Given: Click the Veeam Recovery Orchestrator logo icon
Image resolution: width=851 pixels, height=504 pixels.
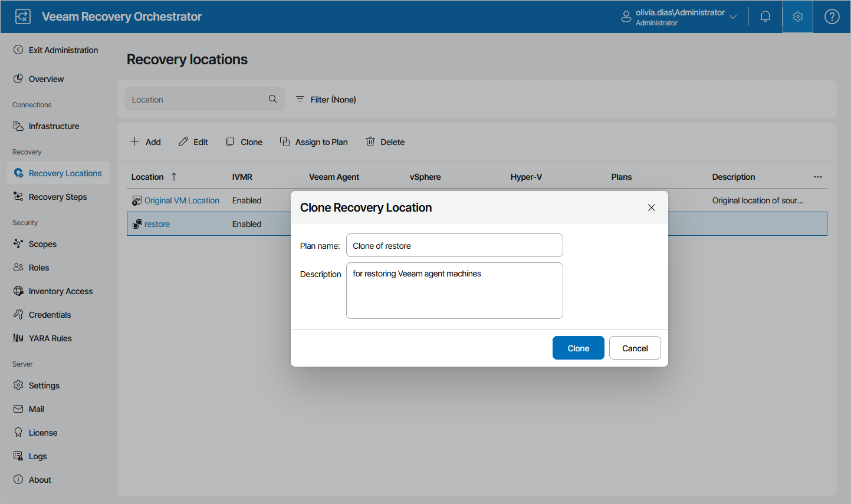Looking at the screenshot, I should [23, 17].
